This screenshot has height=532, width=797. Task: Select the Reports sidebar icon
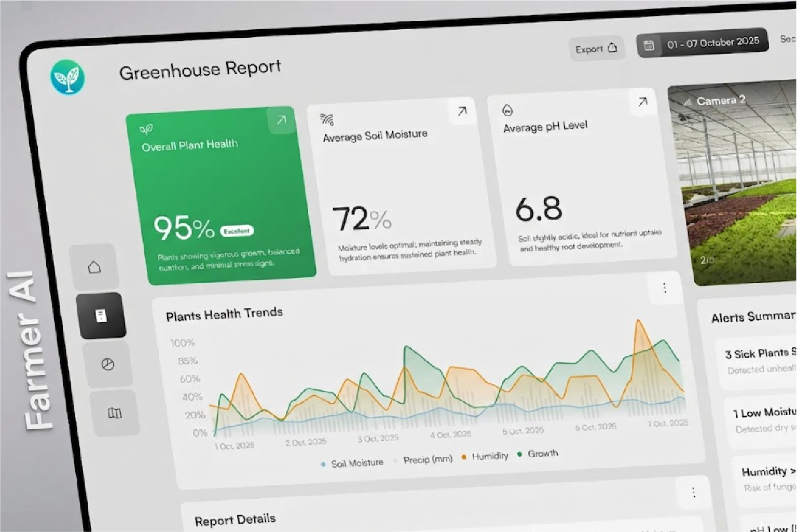click(x=101, y=316)
